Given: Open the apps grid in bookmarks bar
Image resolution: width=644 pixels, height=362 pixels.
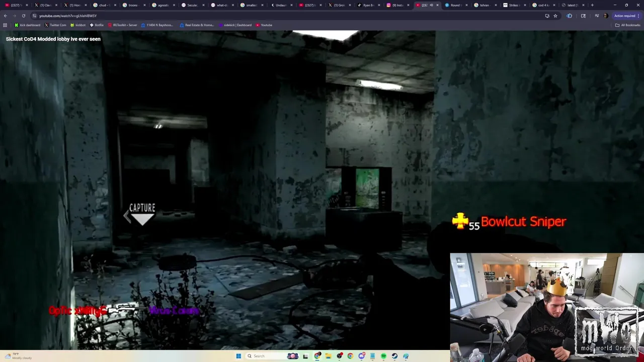Looking at the screenshot, I should [5, 25].
